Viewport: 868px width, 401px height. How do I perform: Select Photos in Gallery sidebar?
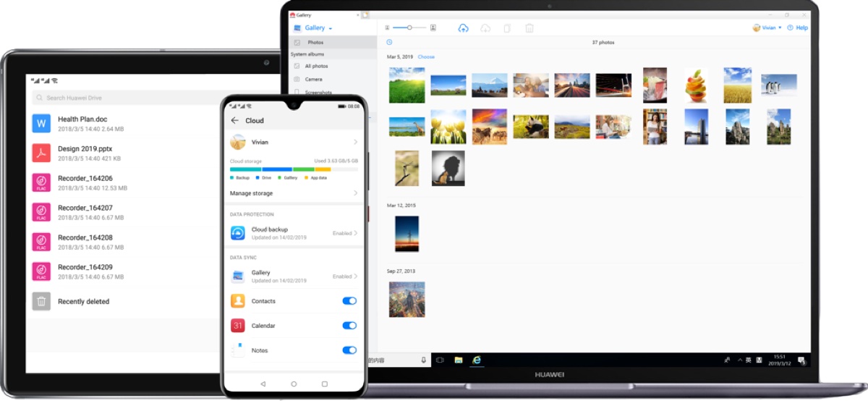coord(333,43)
